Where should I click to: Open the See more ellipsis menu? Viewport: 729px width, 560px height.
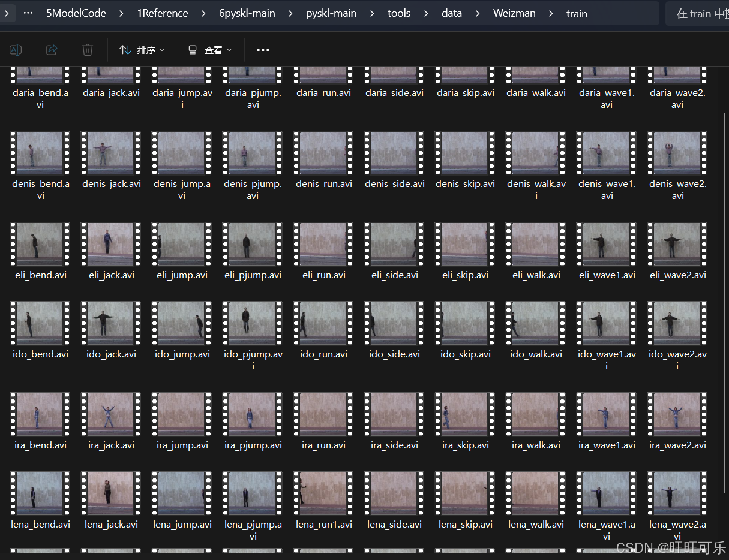tap(263, 50)
